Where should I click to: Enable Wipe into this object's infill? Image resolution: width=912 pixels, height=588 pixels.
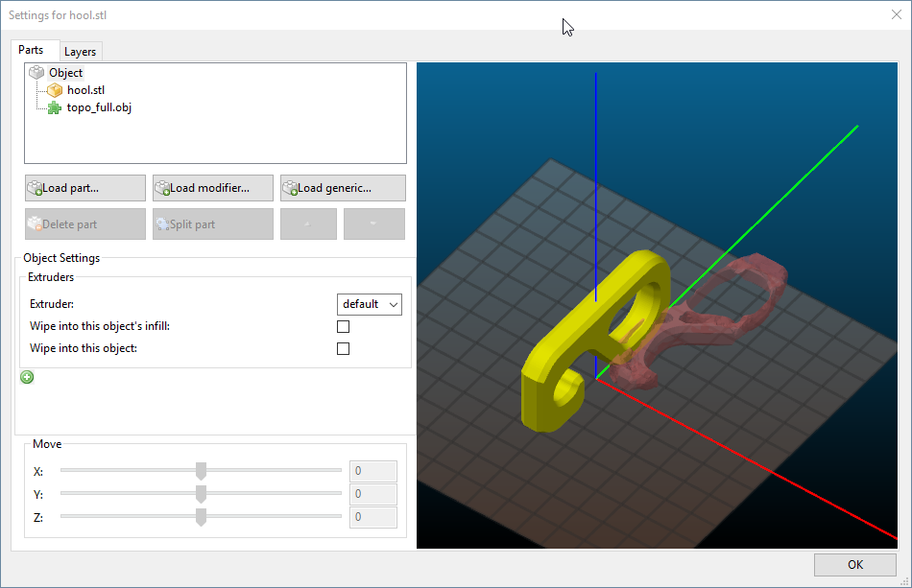[343, 326]
